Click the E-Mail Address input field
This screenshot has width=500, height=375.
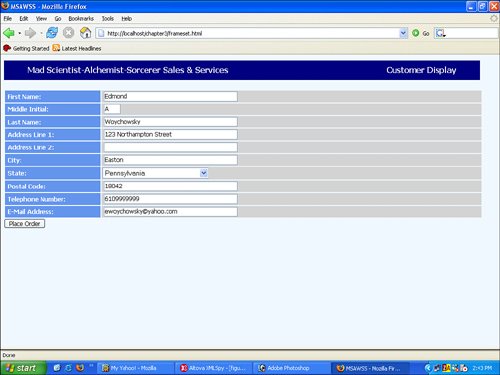pyautogui.click(x=170, y=212)
